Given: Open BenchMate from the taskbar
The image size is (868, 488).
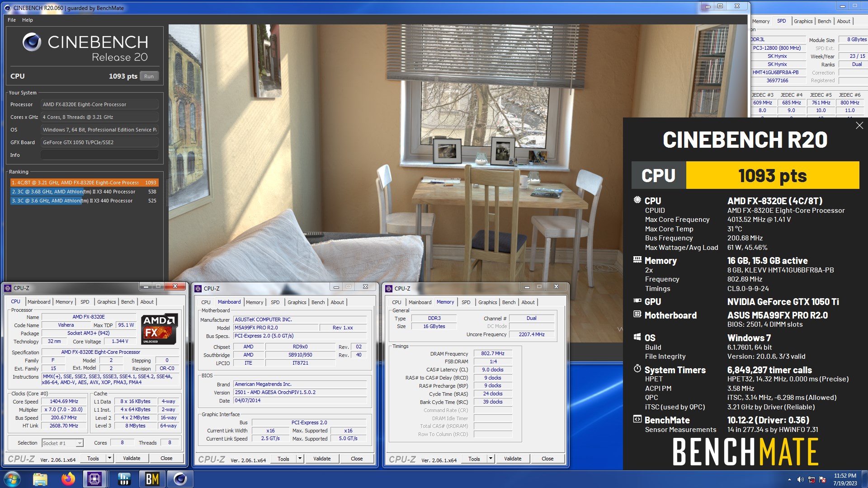Looking at the screenshot, I should 152,479.
